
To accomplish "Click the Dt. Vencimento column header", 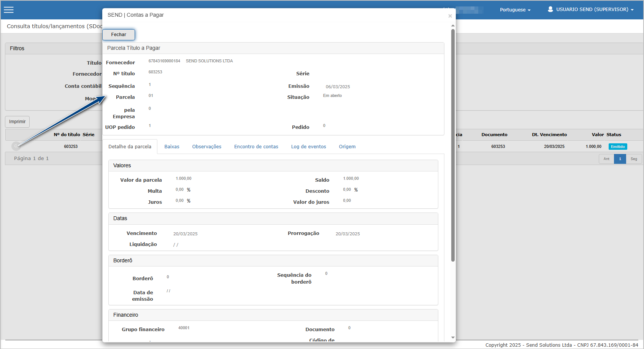I will tap(549, 135).
